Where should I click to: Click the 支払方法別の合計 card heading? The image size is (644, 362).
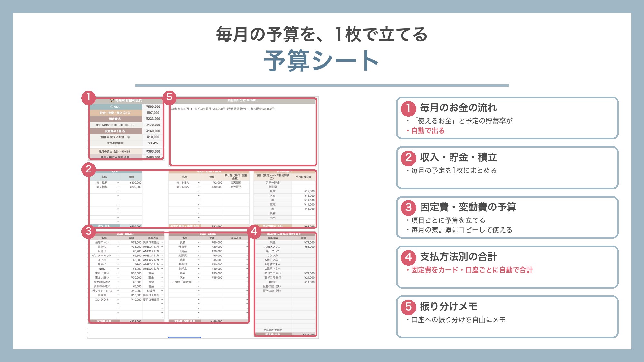[x=459, y=257]
